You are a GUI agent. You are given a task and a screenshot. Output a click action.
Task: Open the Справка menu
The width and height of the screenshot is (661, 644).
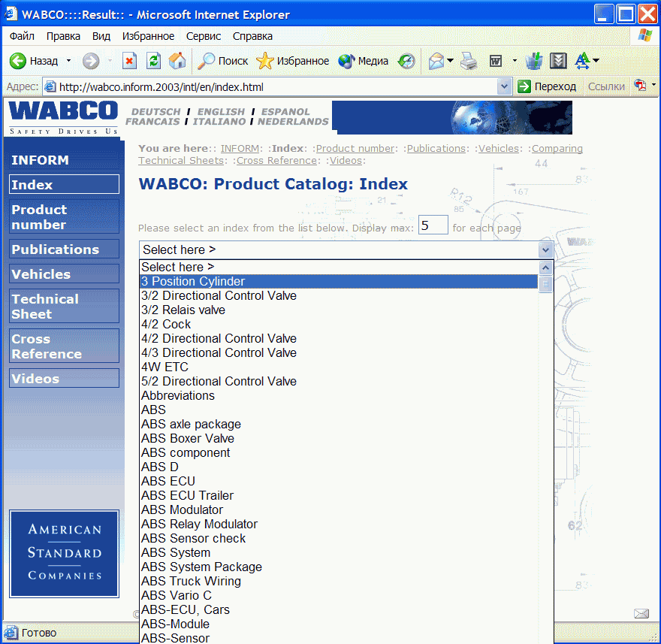pos(252,36)
